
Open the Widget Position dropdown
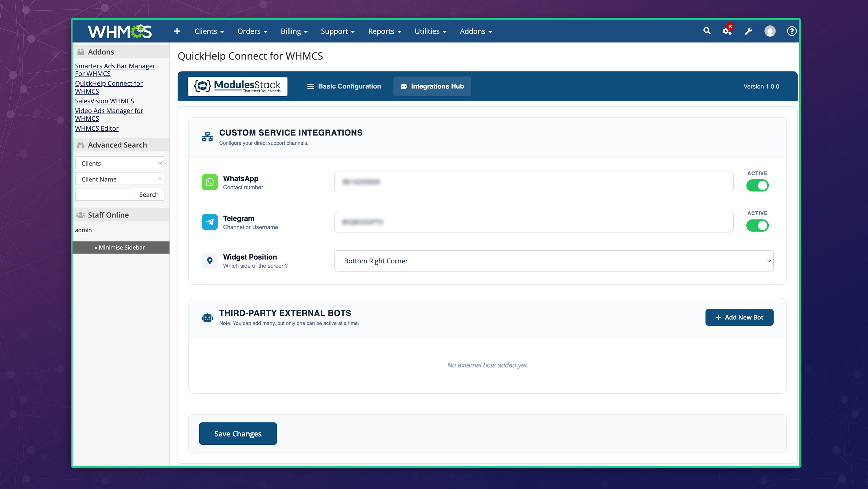point(553,261)
